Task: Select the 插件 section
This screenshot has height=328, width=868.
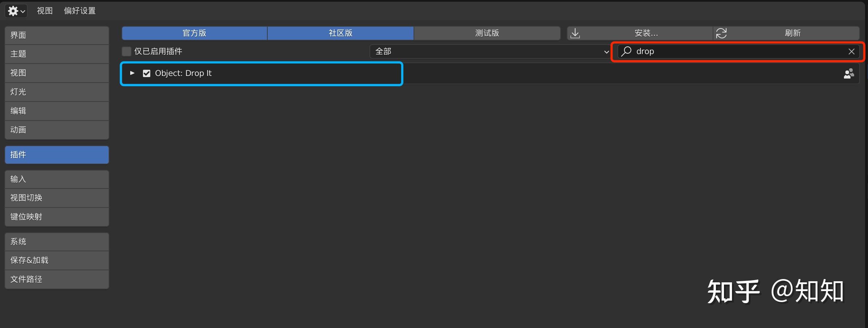Action: pos(57,155)
